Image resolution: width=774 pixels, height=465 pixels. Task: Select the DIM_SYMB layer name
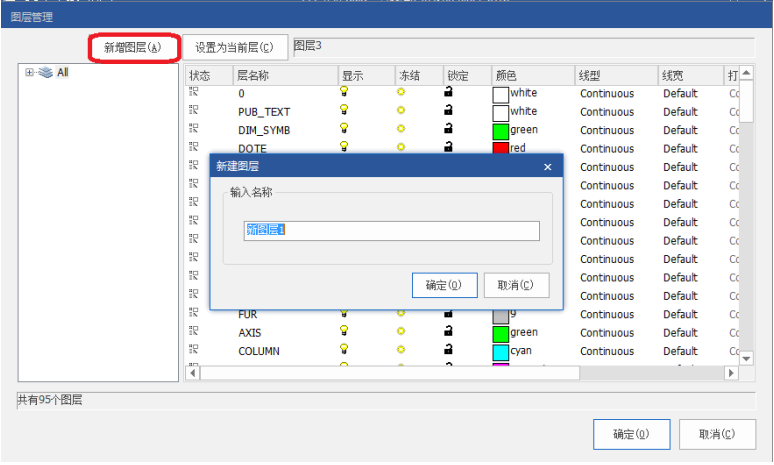tap(264, 130)
